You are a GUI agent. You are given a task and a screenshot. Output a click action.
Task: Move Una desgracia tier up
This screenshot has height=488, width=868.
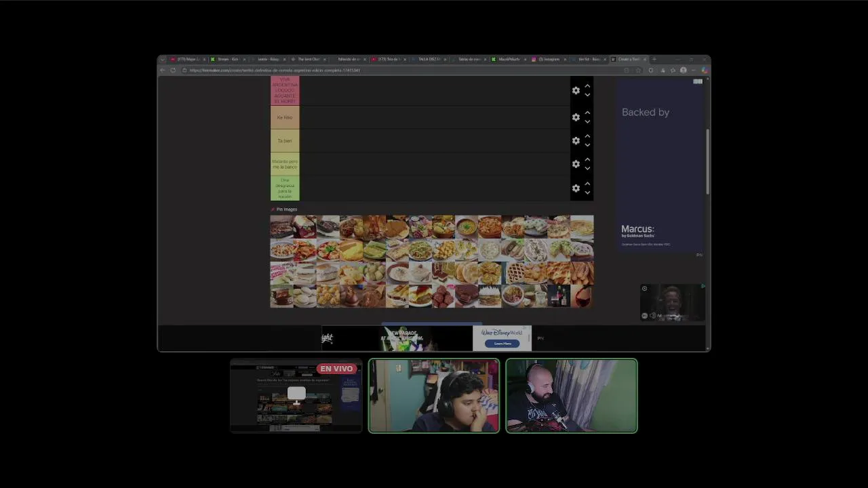(587, 184)
